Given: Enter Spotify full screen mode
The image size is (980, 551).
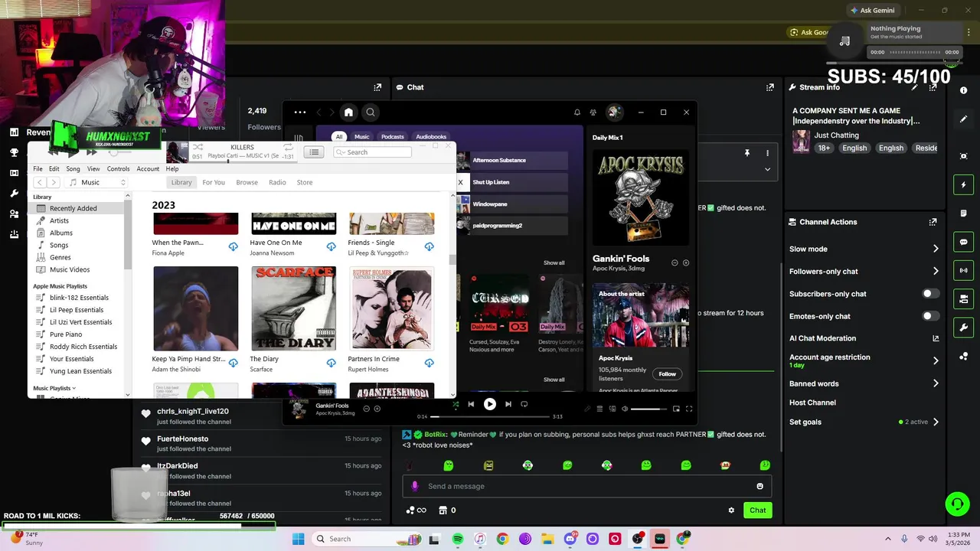Looking at the screenshot, I should [x=689, y=409].
